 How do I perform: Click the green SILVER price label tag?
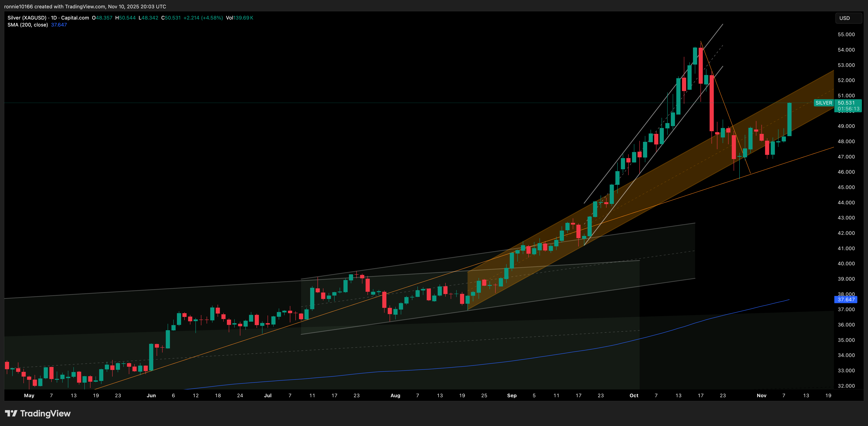824,103
